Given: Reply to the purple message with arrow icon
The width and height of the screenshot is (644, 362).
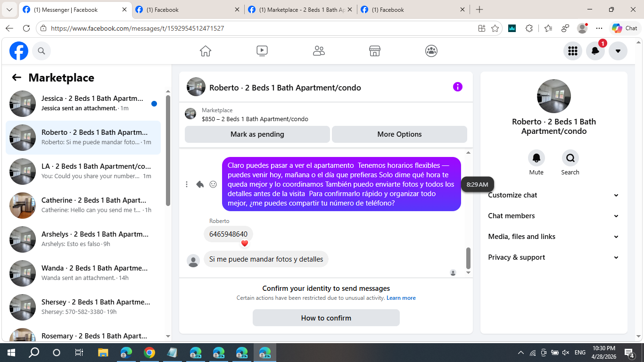Looking at the screenshot, I should [x=200, y=184].
